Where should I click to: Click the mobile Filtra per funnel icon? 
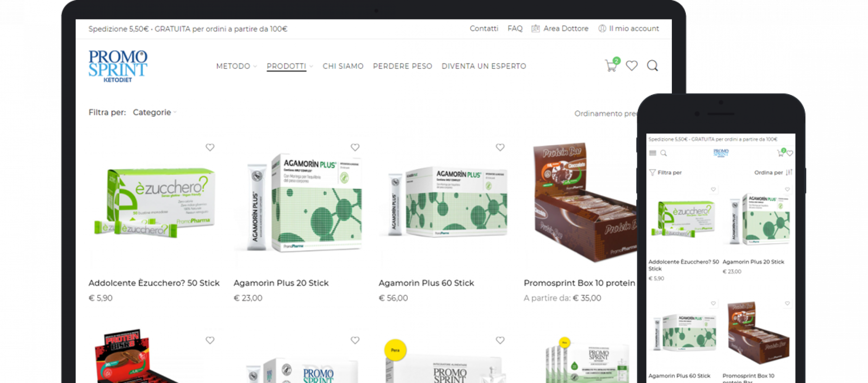652,172
